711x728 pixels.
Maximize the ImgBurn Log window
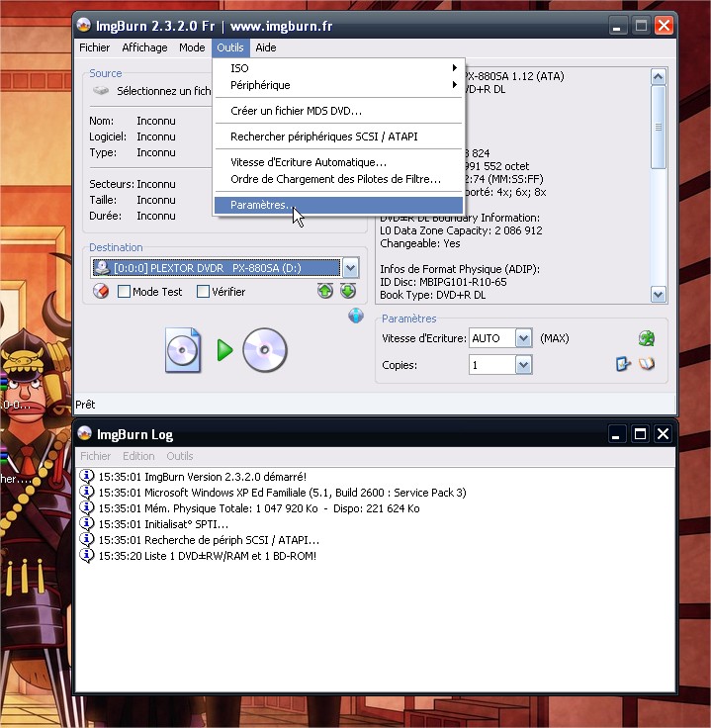coord(640,433)
